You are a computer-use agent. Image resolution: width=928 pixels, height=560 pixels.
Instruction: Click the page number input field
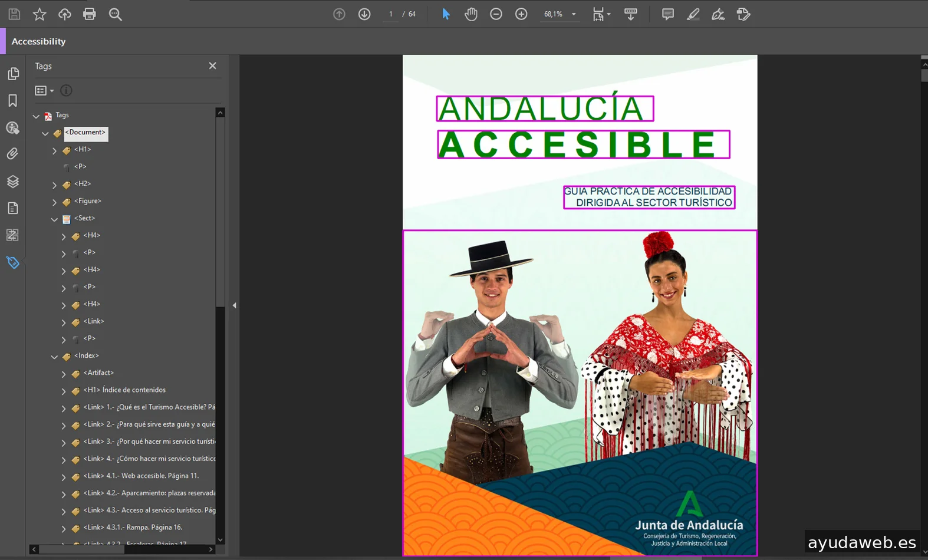pos(390,14)
